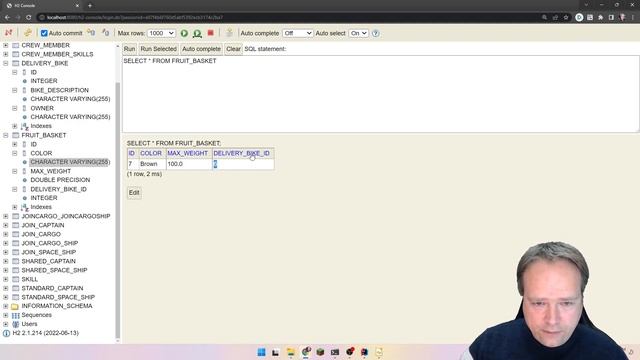Click the Clear button
Image resolution: width=640 pixels, height=360 pixels.
click(x=233, y=49)
